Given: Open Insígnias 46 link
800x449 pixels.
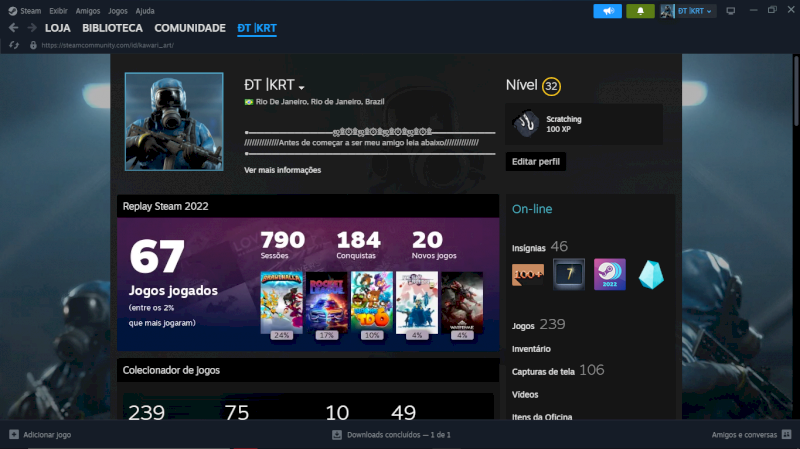Looking at the screenshot, I should [540, 247].
